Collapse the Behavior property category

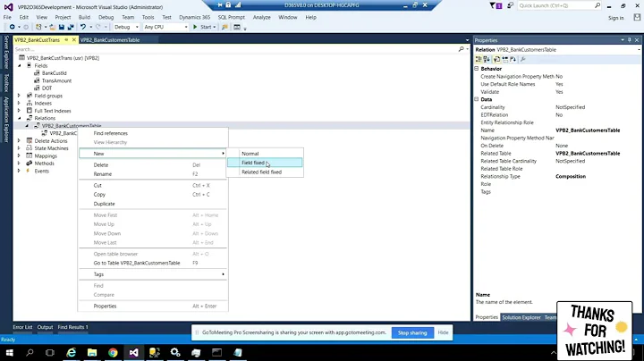click(477, 69)
